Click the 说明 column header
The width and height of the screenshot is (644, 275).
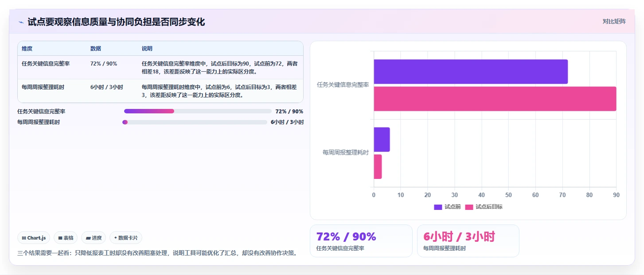(x=147, y=49)
